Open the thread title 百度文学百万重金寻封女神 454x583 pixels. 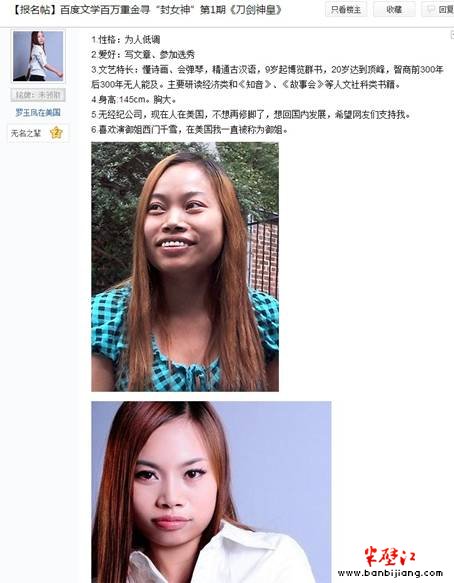146,10
